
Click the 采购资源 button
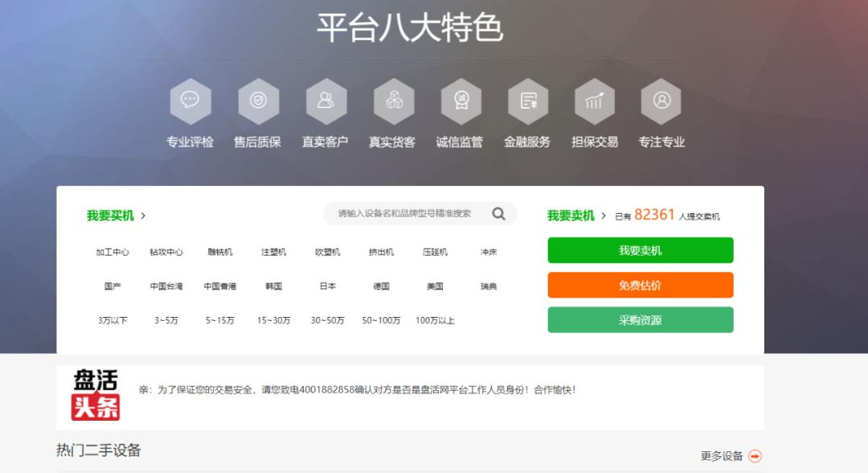pos(640,319)
